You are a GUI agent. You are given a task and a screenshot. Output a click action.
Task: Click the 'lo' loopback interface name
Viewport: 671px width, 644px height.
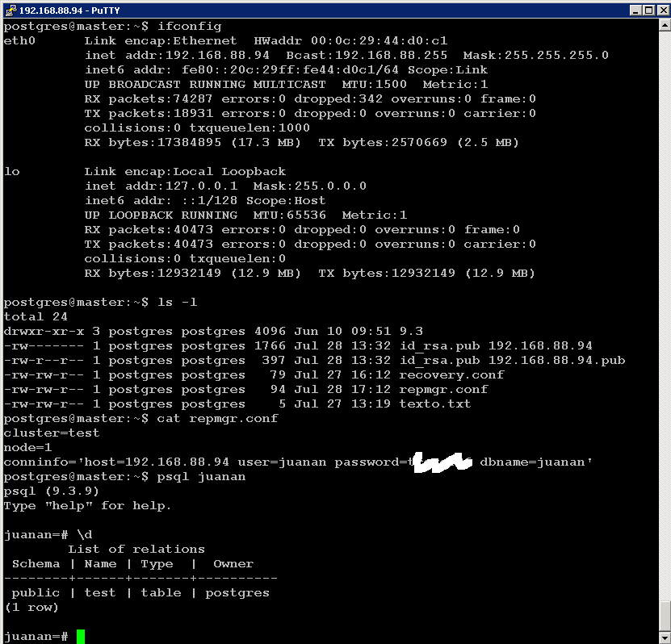pos(11,172)
